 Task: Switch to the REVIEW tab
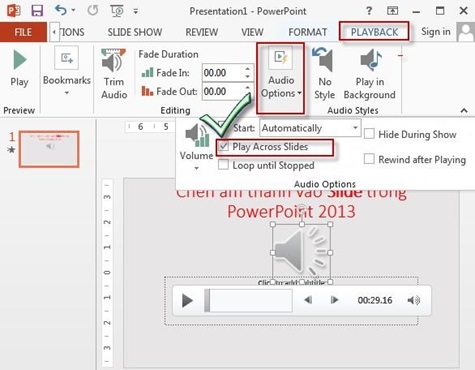(x=202, y=32)
